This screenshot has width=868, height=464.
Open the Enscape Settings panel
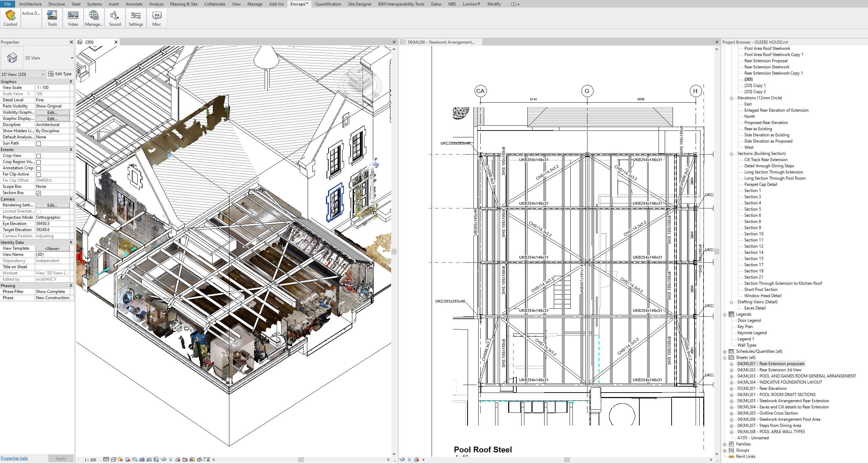point(136,18)
